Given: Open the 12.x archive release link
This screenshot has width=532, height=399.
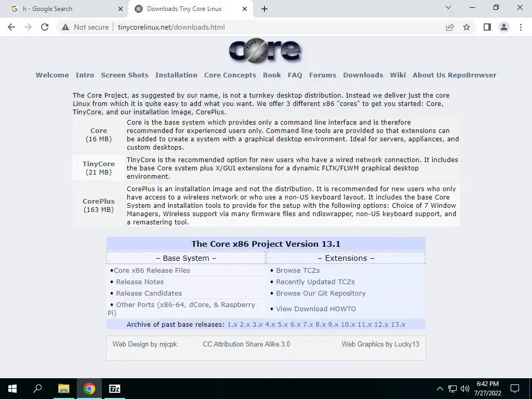Looking at the screenshot, I should point(381,324).
